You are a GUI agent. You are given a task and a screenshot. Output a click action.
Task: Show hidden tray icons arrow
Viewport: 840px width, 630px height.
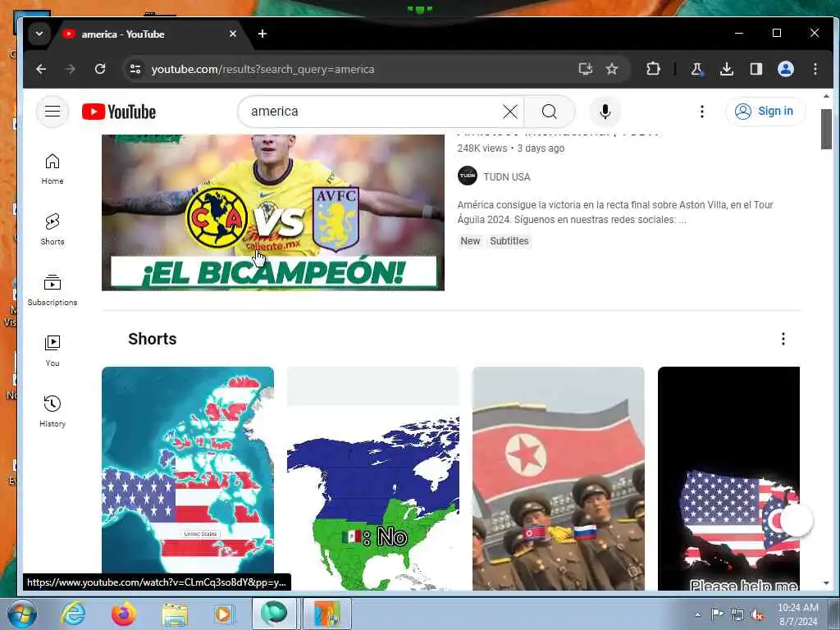click(697, 614)
